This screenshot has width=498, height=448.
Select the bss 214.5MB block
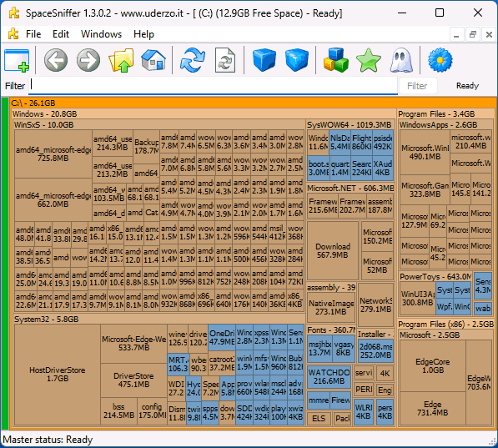[x=118, y=410]
